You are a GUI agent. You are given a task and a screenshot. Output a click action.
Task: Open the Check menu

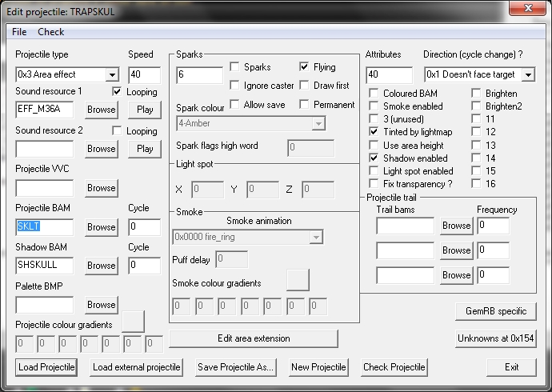[x=50, y=32]
